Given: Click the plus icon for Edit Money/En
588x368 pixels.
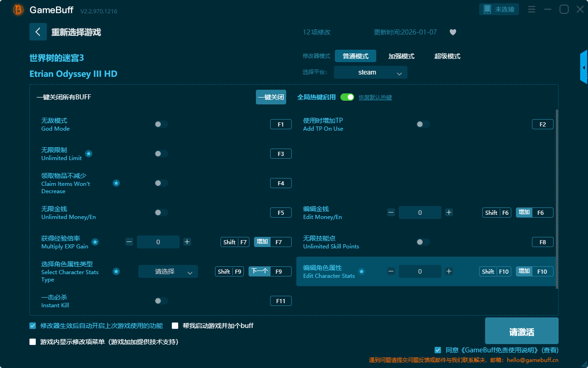Looking at the screenshot, I should pos(449,213).
